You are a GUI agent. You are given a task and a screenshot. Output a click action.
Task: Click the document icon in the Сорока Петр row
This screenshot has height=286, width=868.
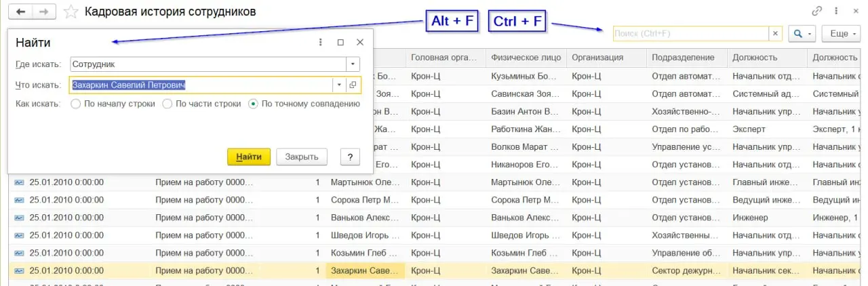click(19, 200)
